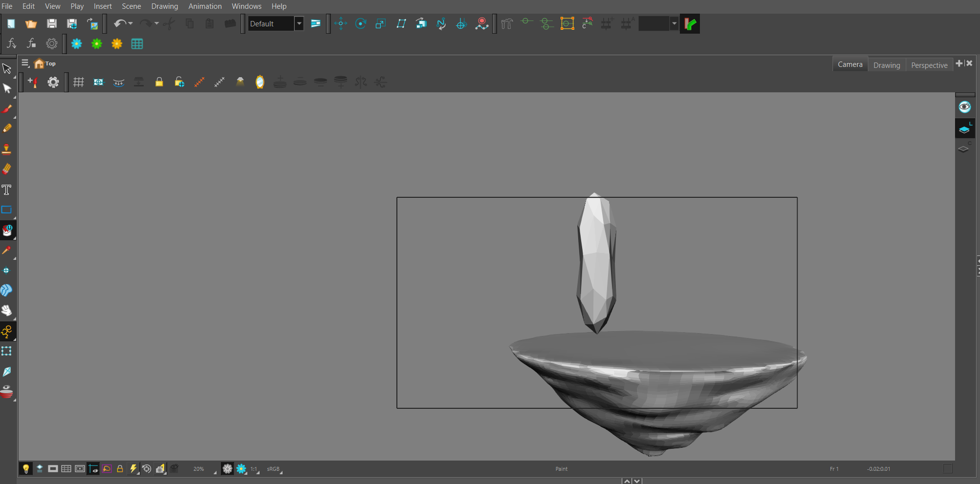Image resolution: width=980 pixels, height=484 pixels.
Task: Select the Brush tool
Action: click(x=7, y=108)
